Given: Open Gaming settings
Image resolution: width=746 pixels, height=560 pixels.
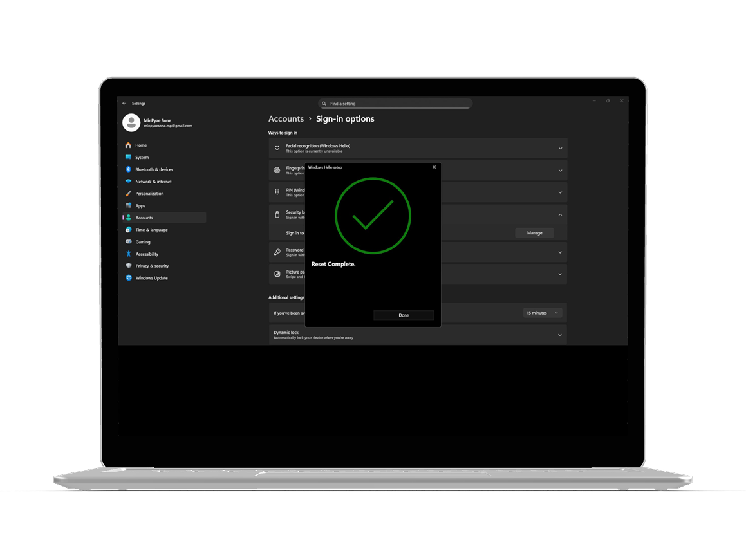Looking at the screenshot, I should tap(129, 241).
